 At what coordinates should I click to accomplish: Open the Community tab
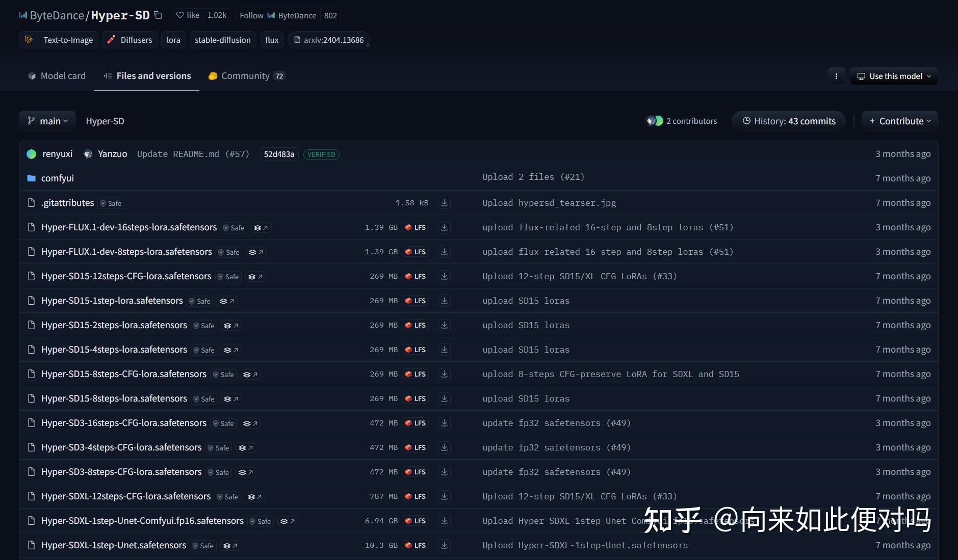(x=245, y=75)
